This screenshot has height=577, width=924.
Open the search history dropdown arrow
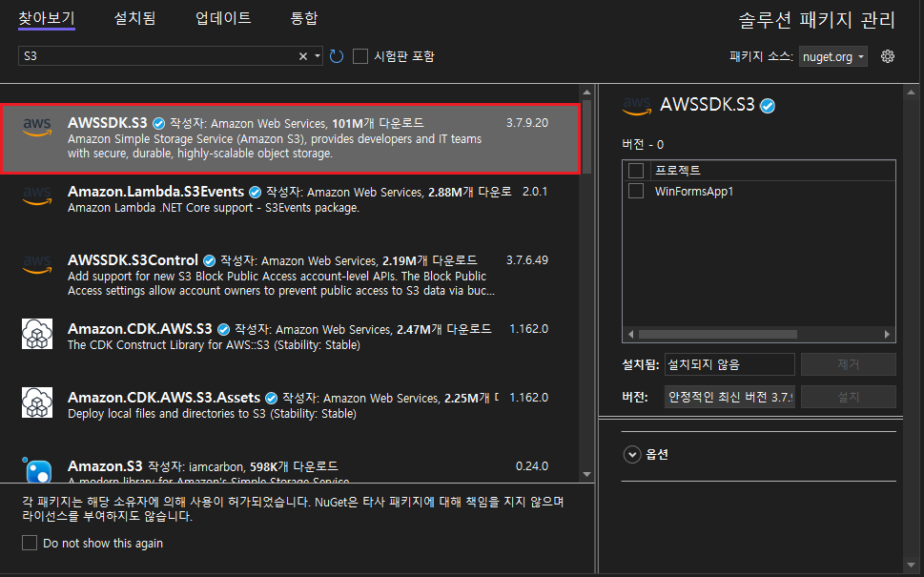[x=317, y=56]
